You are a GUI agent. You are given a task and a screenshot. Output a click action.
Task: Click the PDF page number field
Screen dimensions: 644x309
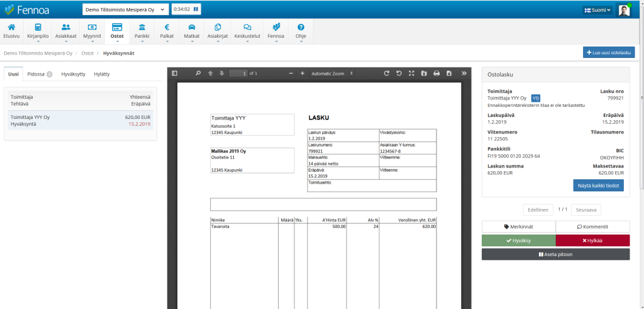pos(238,74)
